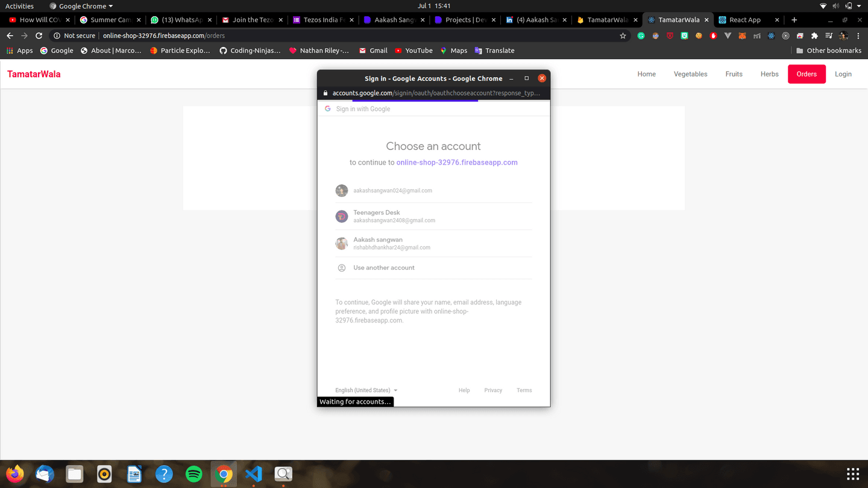Switch to the Summer Camp tab
This screenshot has height=488, width=868.
[x=111, y=20]
